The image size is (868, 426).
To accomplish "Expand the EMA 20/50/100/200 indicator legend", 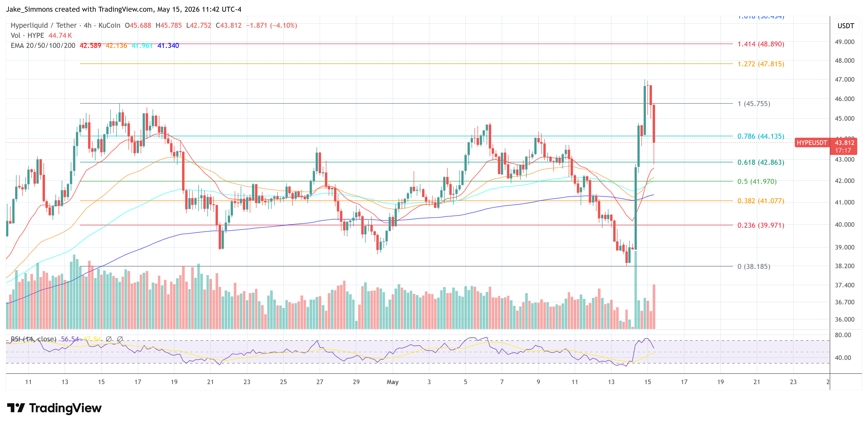I will (43, 45).
